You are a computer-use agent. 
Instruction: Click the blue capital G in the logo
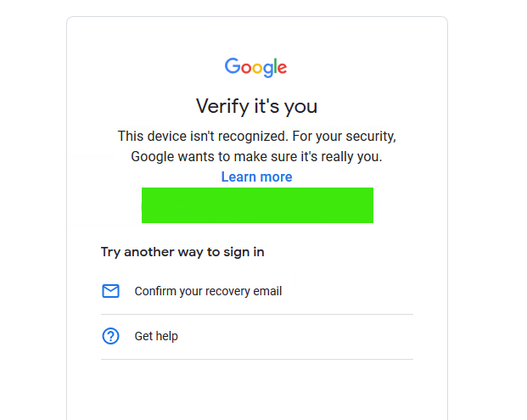coord(233,66)
